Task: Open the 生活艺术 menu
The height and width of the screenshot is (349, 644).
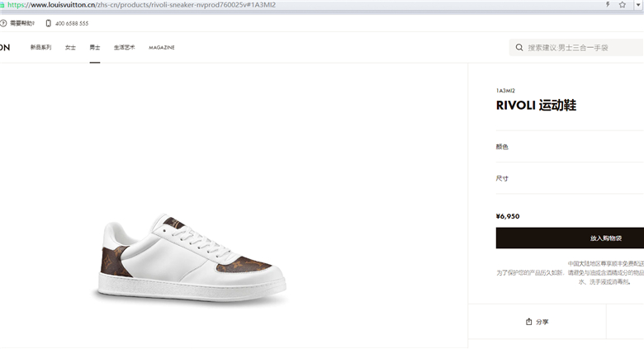Action: 124,47
